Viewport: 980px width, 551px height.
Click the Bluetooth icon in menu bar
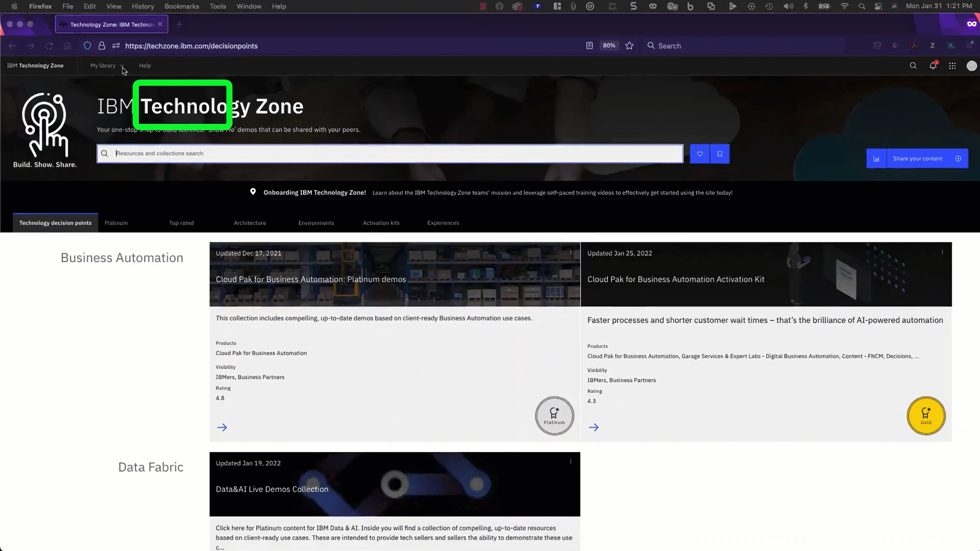click(806, 6)
